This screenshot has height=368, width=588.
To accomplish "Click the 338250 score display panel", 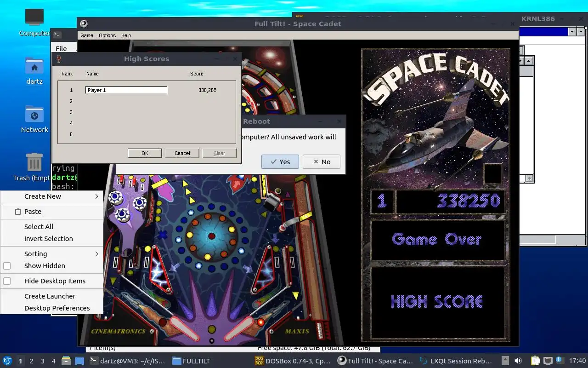I will coord(450,201).
